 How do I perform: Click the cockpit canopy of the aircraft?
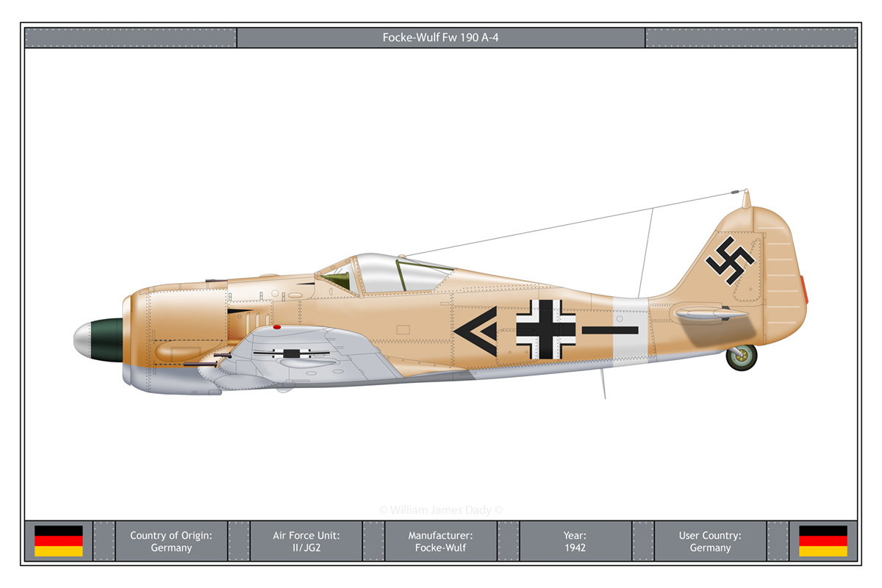[386, 274]
